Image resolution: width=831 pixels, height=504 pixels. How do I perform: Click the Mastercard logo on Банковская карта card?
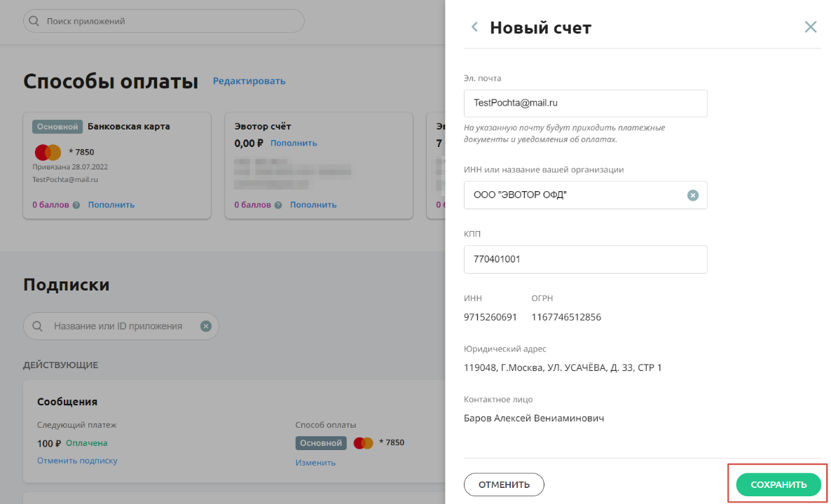[48, 153]
